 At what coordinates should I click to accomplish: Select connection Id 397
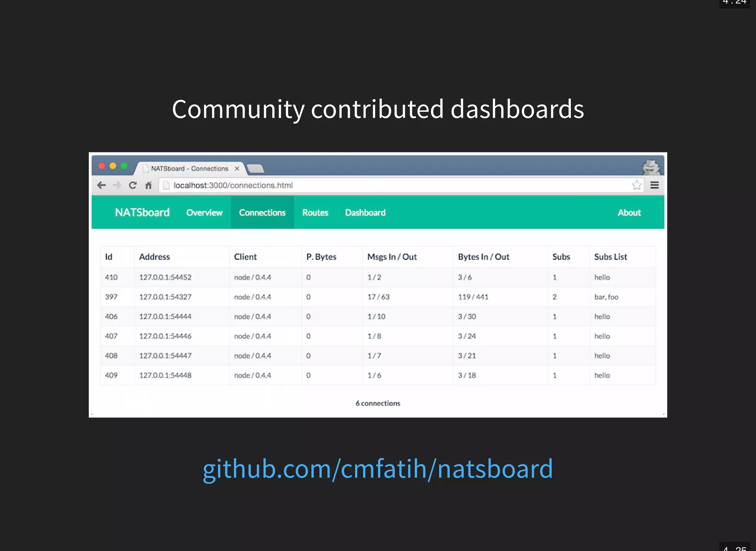click(111, 297)
